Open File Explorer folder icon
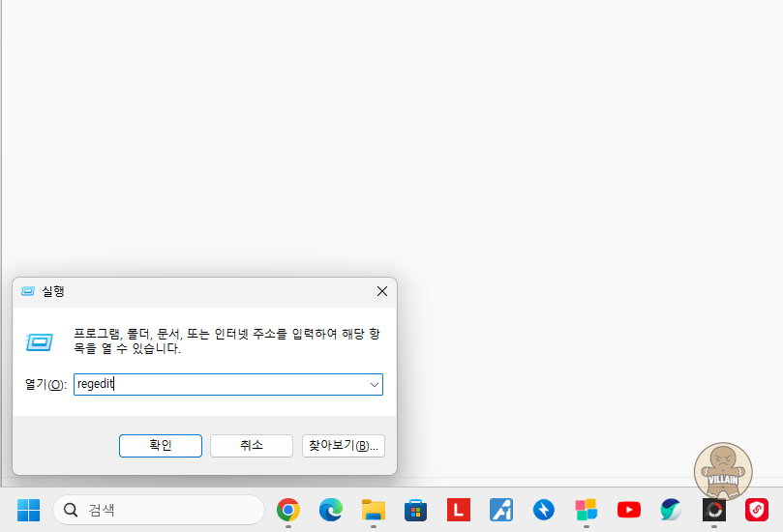Image resolution: width=783 pixels, height=532 pixels. [x=374, y=510]
